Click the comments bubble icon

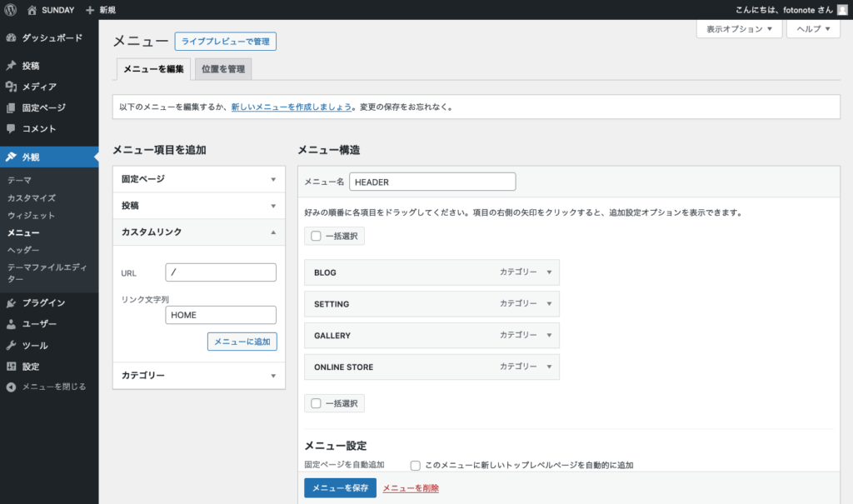point(11,129)
